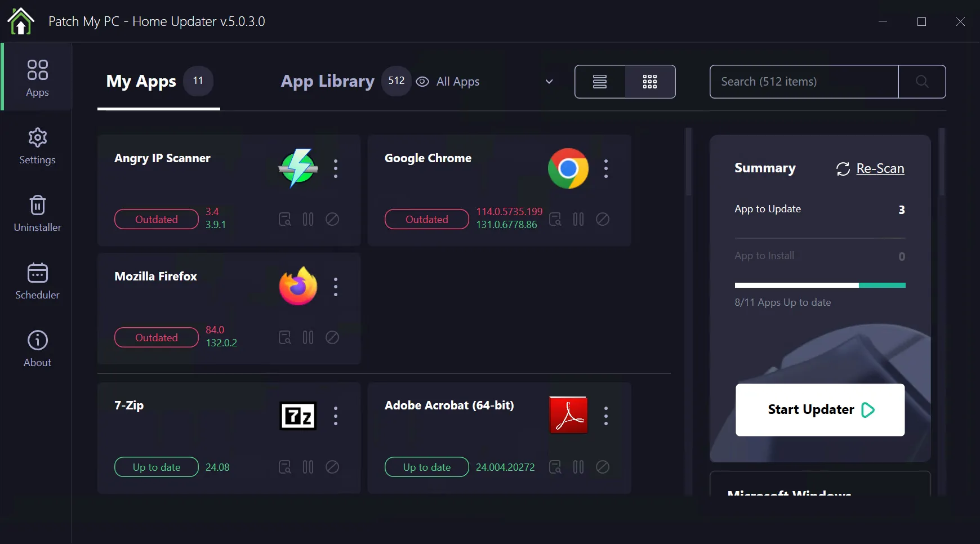
Task: Block icon for Adobe Acrobat
Action: (x=603, y=467)
